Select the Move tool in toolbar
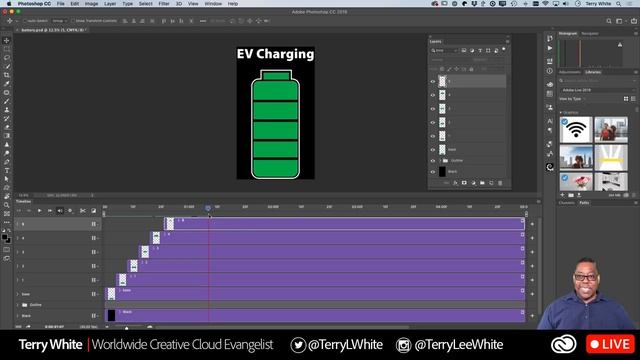The image size is (640, 360). (x=7, y=40)
